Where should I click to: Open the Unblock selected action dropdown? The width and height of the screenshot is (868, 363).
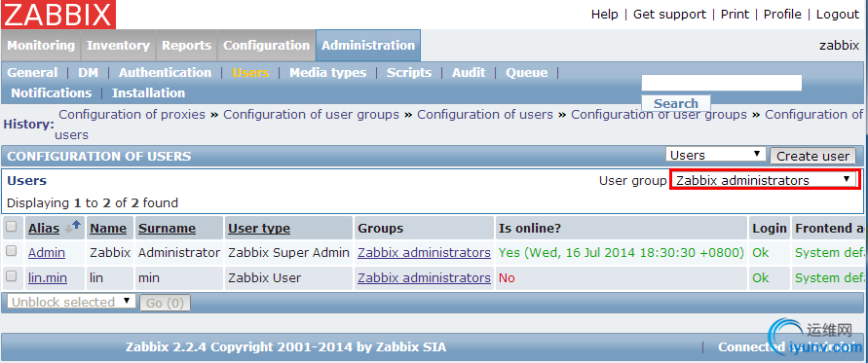coord(71,302)
